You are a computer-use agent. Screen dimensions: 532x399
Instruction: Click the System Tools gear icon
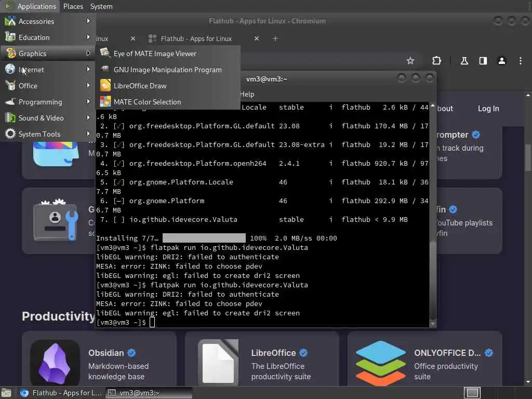[10, 134]
